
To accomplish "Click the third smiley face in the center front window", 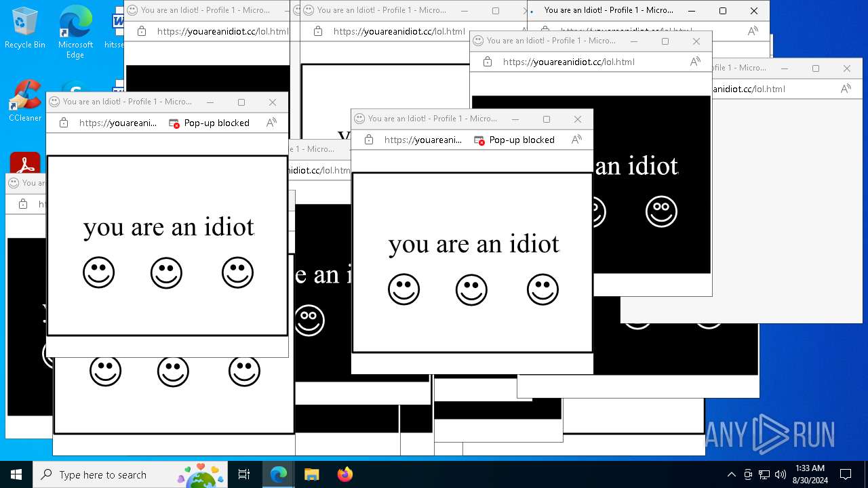I will click(542, 290).
